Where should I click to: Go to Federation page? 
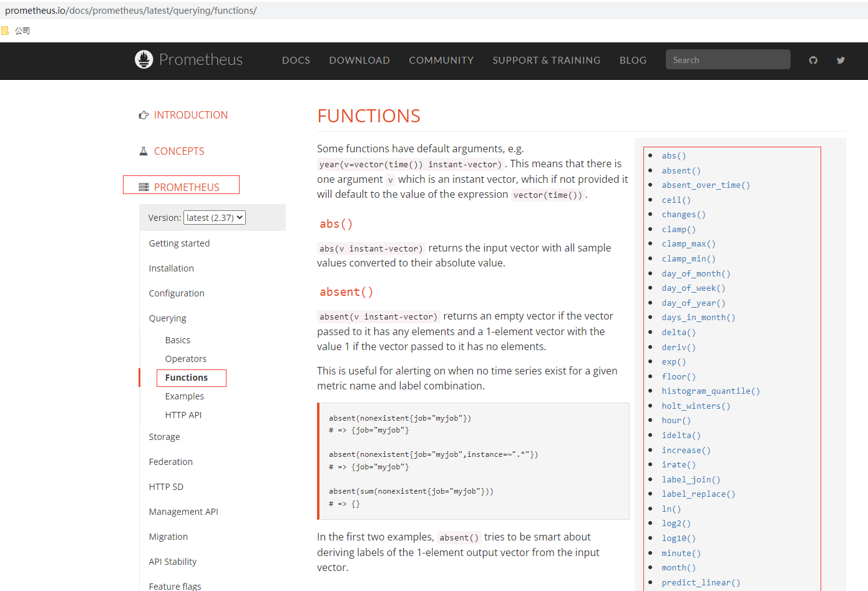point(171,462)
